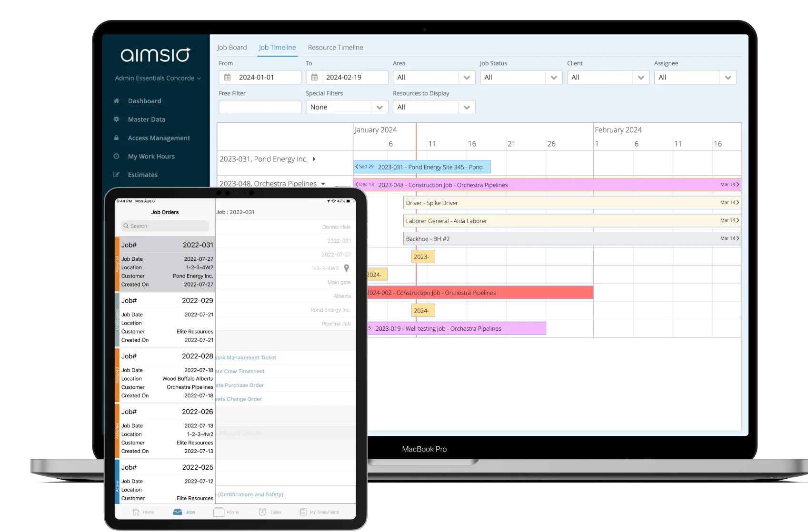The width and height of the screenshot is (808, 532).
Task: Open Access Management menu item
Action: point(159,138)
